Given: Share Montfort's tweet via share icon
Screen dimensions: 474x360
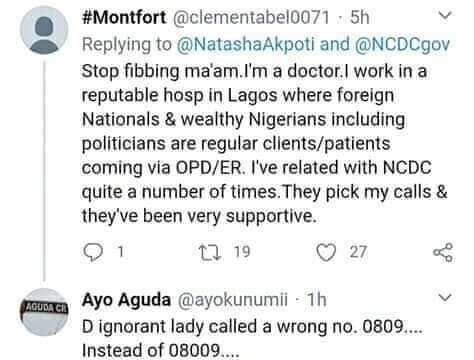Looking at the screenshot, I should click(443, 252).
